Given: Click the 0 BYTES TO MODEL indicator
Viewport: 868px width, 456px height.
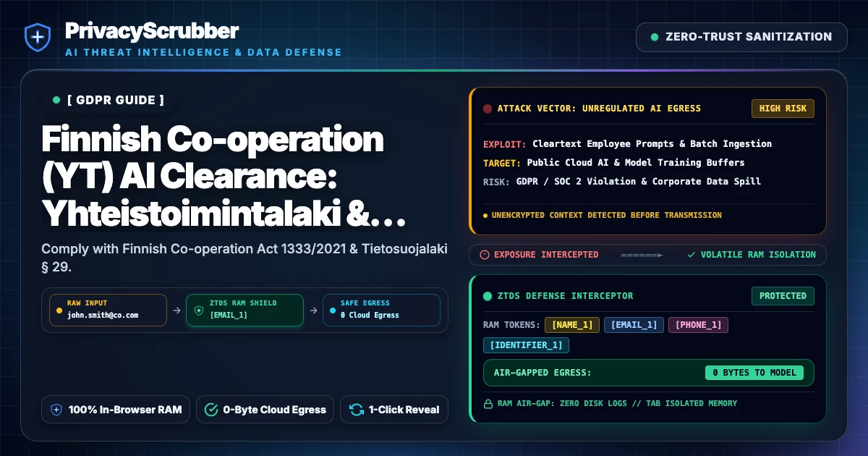Looking at the screenshot, I should 754,373.
